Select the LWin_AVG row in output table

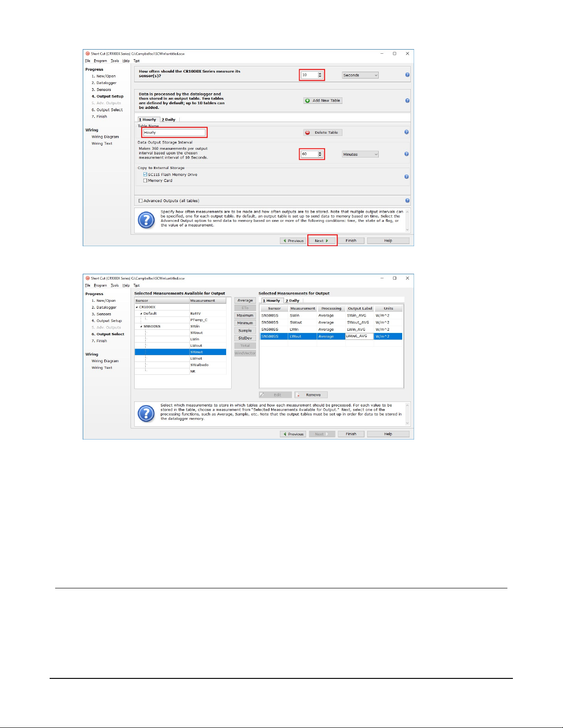coord(331,329)
